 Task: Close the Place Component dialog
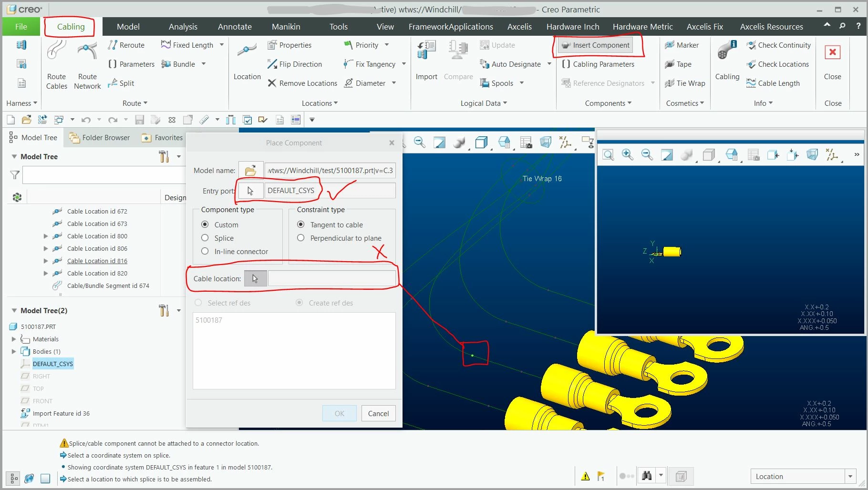[392, 143]
